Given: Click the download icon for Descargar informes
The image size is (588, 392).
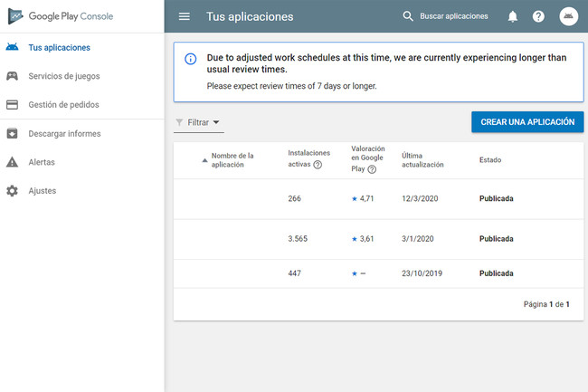Looking at the screenshot, I should click(x=12, y=133).
